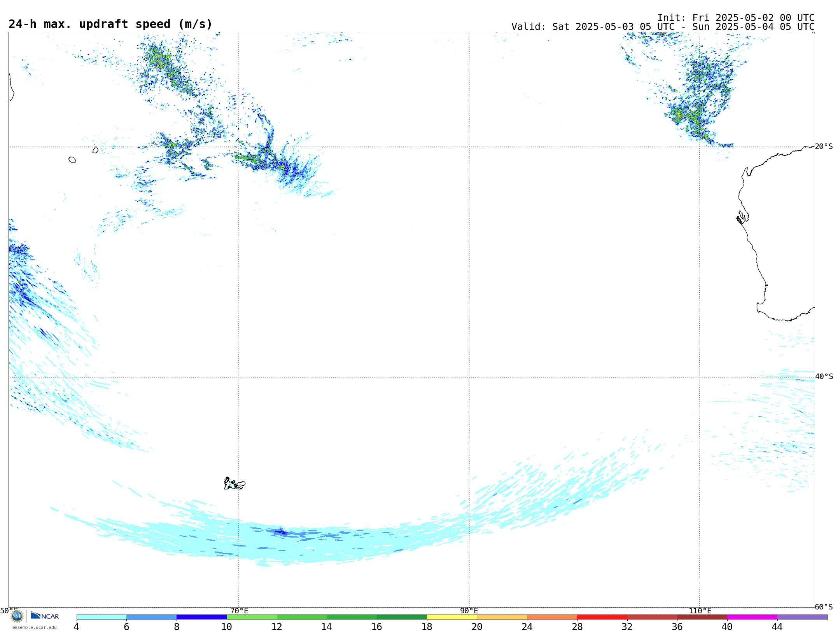Pick the purple above-44 m/s swatch
Viewport: 840px width, 632px height.
tap(803, 617)
